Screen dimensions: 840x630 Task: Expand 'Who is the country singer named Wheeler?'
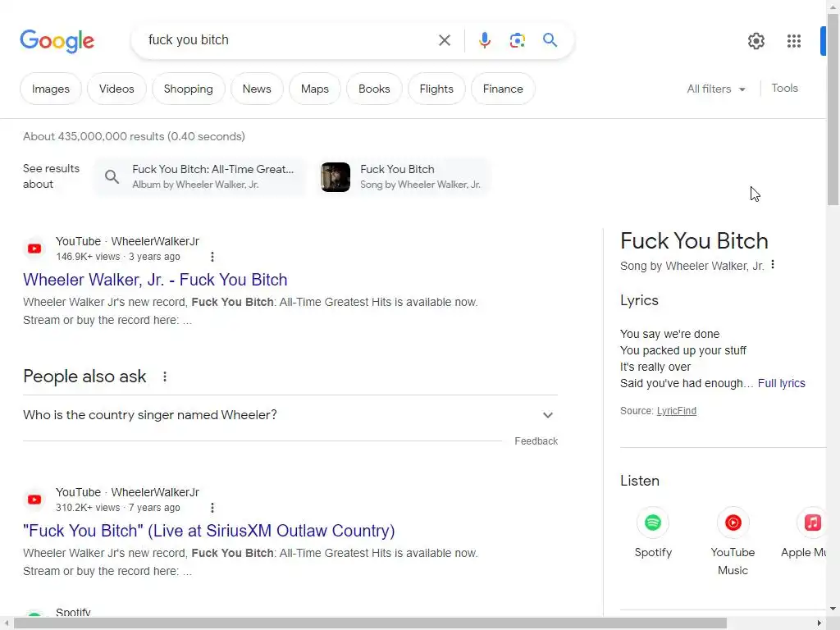pyautogui.click(x=290, y=415)
